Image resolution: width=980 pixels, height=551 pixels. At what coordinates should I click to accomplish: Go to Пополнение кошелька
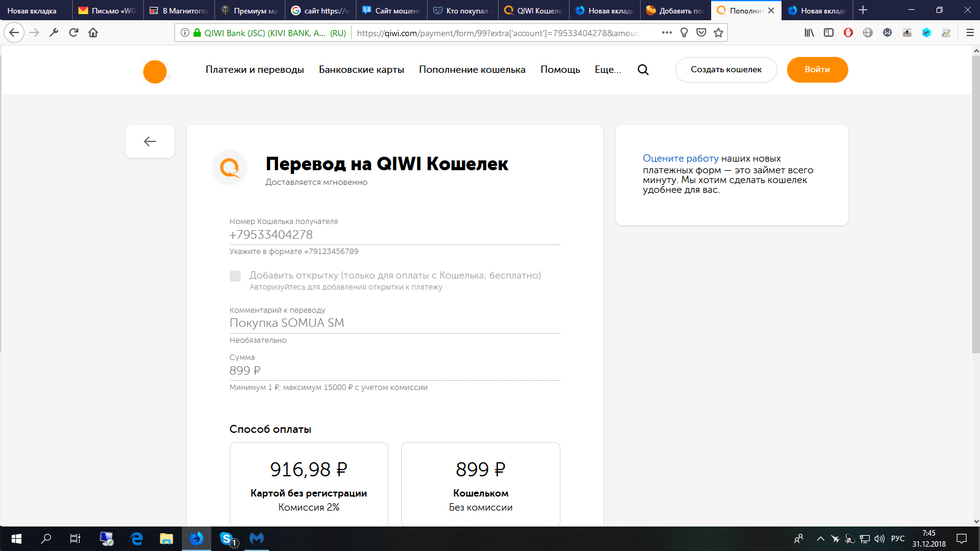click(472, 70)
